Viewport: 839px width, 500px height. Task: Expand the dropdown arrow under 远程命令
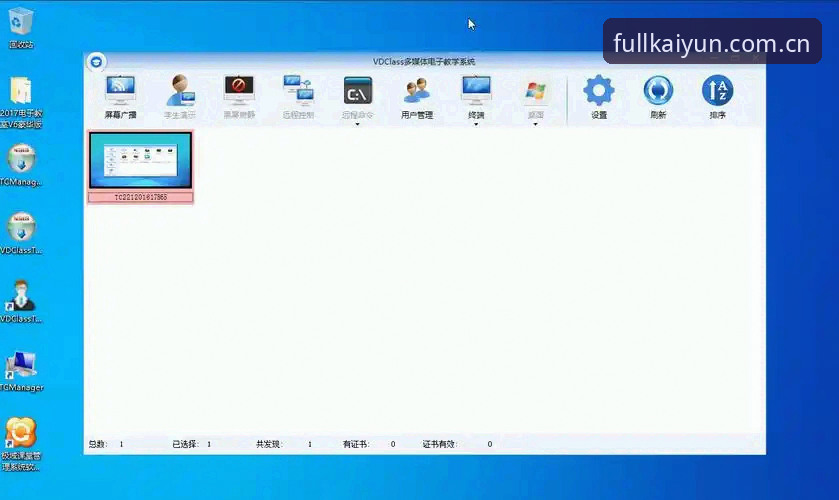click(x=357, y=124)
